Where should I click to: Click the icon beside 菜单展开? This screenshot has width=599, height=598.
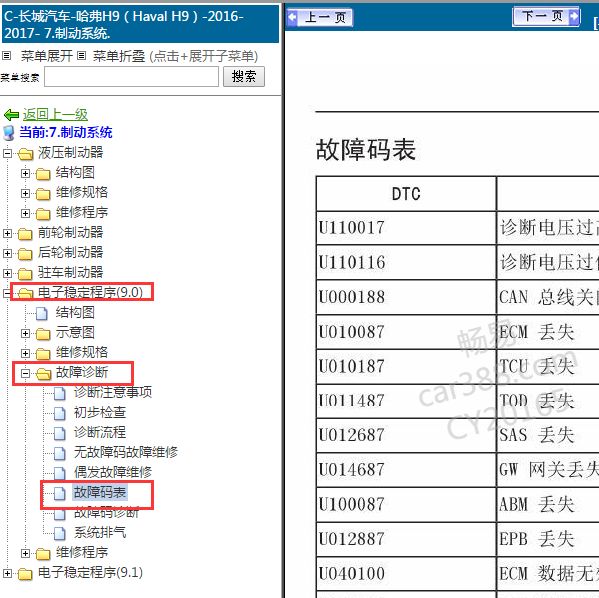click(6, 56)
